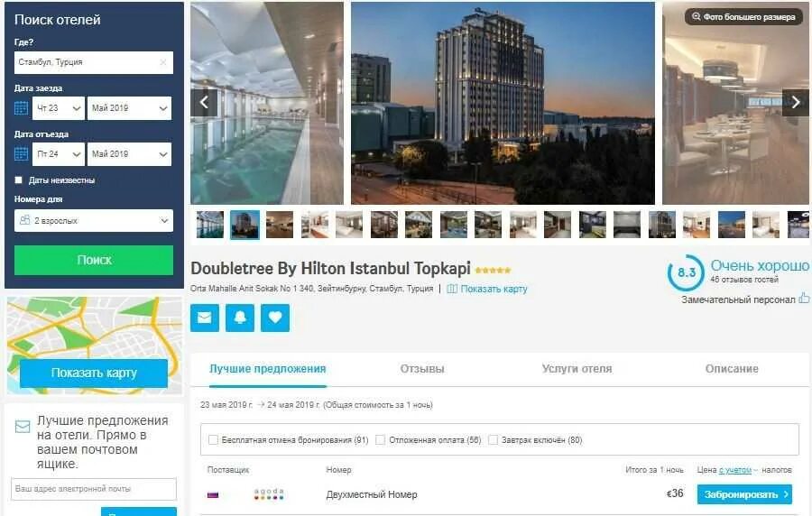This screenshot has width=812, height=516.
Task: Enable Завтрак включён filter
Action: click(493, 440)
